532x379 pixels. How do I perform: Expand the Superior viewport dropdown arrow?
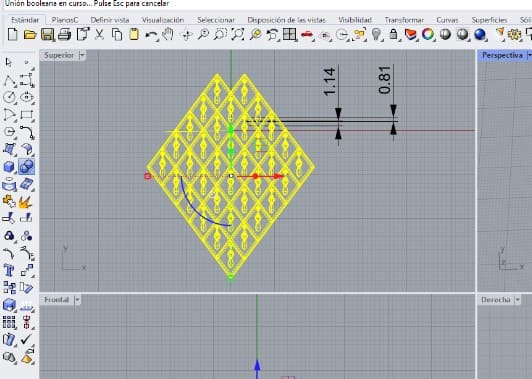click(x=82, y=55)
